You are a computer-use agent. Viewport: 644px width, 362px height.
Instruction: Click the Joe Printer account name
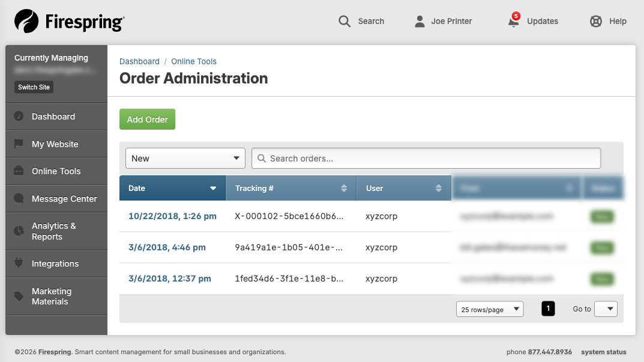point(451,22)
